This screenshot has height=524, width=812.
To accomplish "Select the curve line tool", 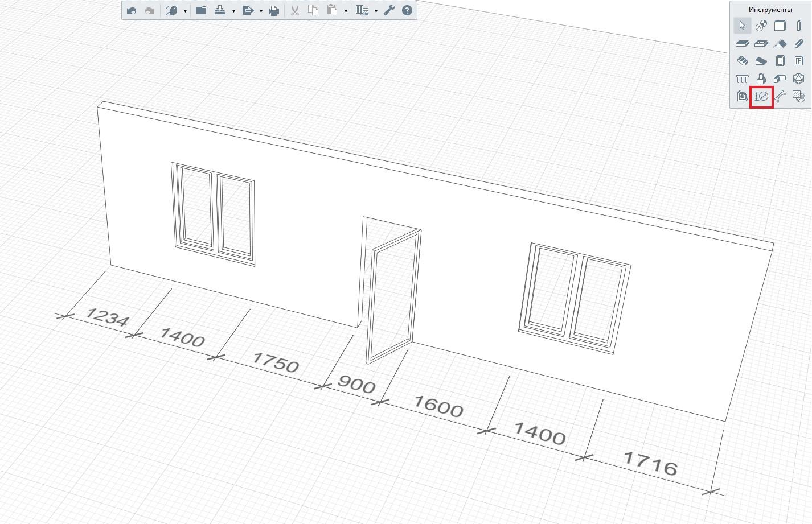I will point(780,96).
